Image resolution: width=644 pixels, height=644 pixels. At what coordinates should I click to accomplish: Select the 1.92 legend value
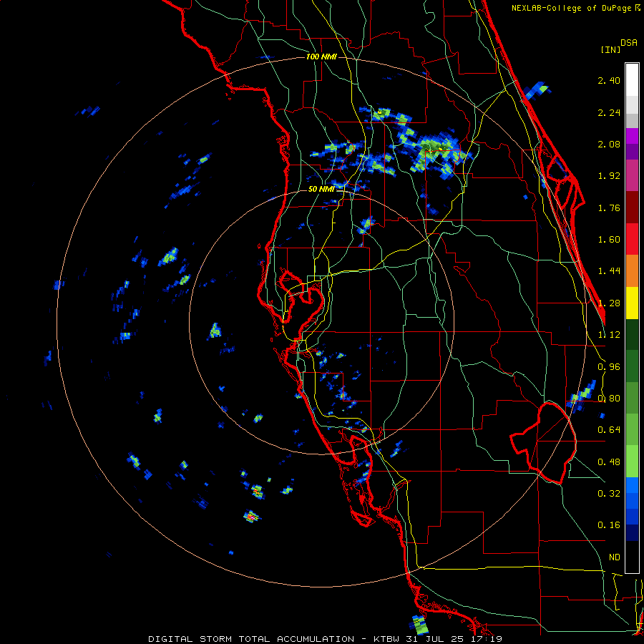[x=609, y=176]
